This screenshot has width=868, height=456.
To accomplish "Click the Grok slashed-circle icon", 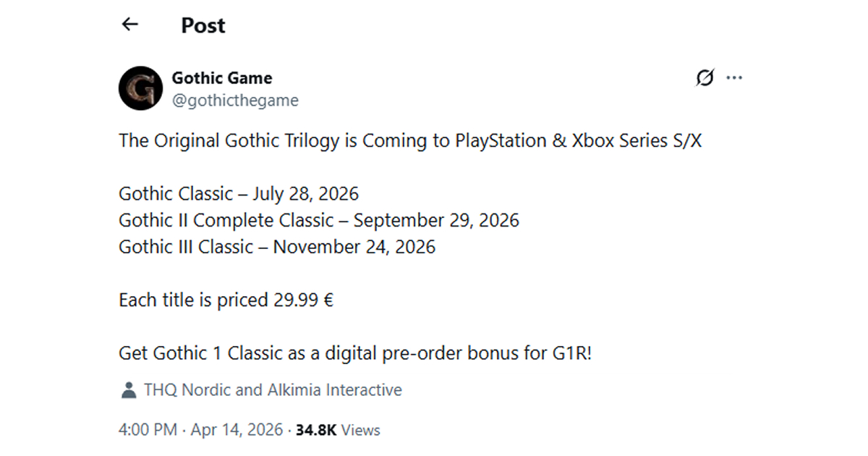I will pyautogui.click(x=705, y=77).
